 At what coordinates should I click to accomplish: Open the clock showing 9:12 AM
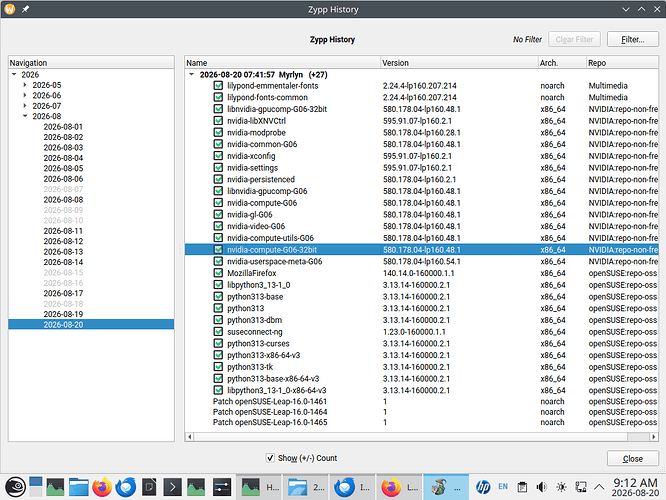pyautogui.click(x=635, y=487)
